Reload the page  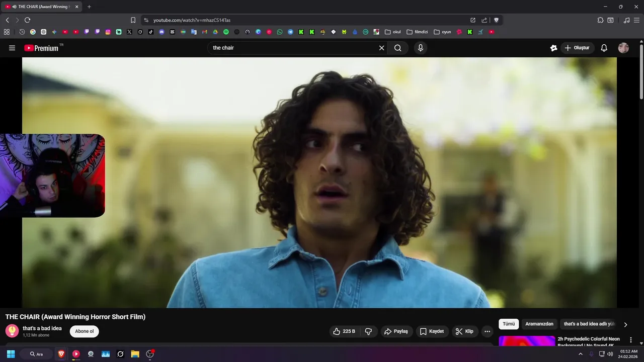27,20
